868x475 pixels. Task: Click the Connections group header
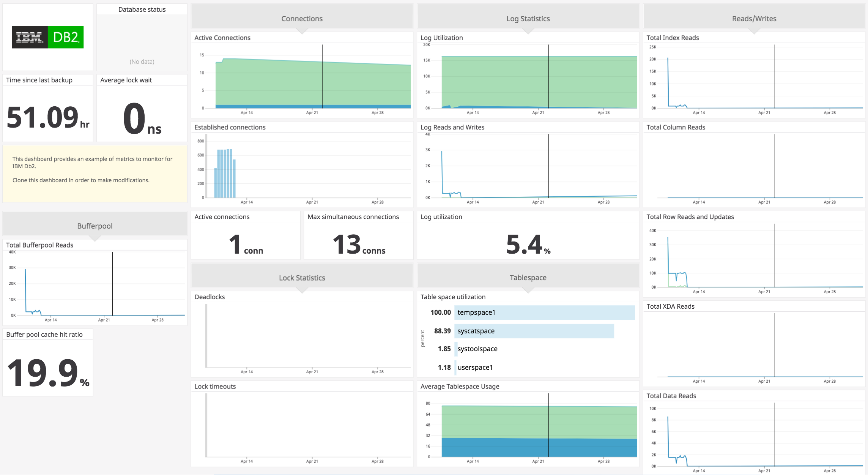(x=302, y=19)
